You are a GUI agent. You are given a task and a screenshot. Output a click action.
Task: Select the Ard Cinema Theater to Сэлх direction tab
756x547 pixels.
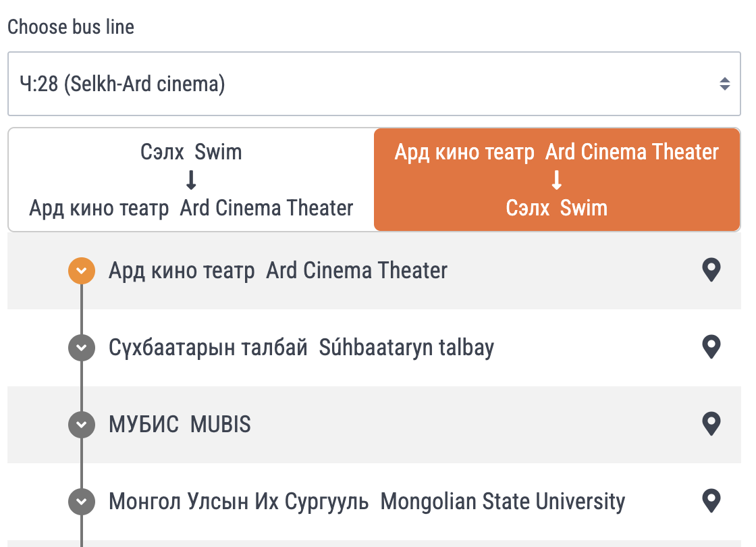click(x=557, y=180)
